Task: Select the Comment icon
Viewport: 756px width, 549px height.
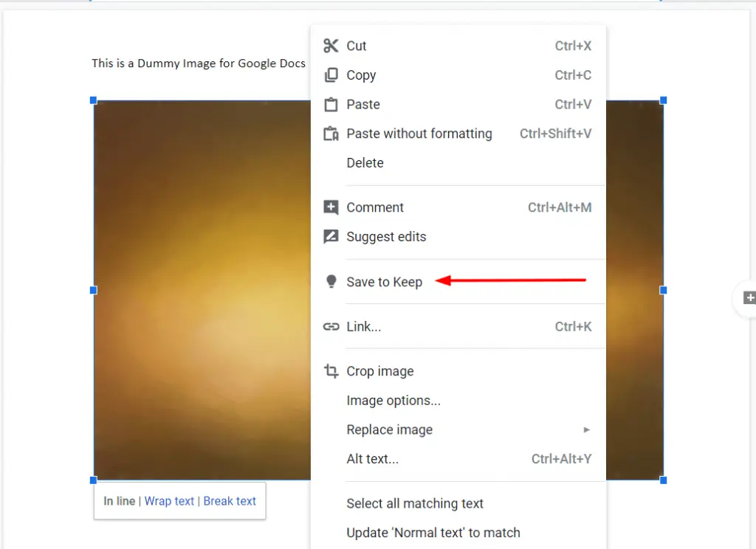Action: click(x=331, y=207)
